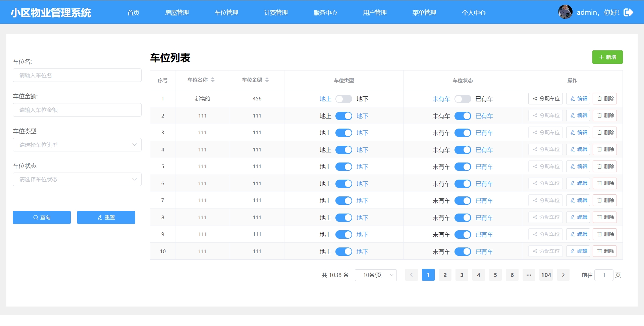
Task: Toggle 地上/地下 switch in row 4
Action: coord(344,150)
